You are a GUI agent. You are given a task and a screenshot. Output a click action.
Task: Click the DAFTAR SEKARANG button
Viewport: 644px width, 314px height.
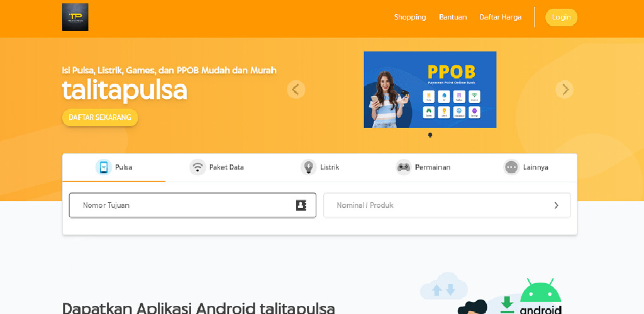click(x=100, y=117)
